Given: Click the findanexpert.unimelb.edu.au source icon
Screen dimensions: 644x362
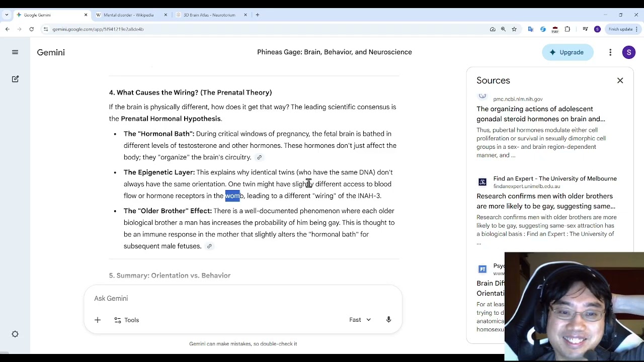Looking at the screenshot, I should click(x=482, y=182).
